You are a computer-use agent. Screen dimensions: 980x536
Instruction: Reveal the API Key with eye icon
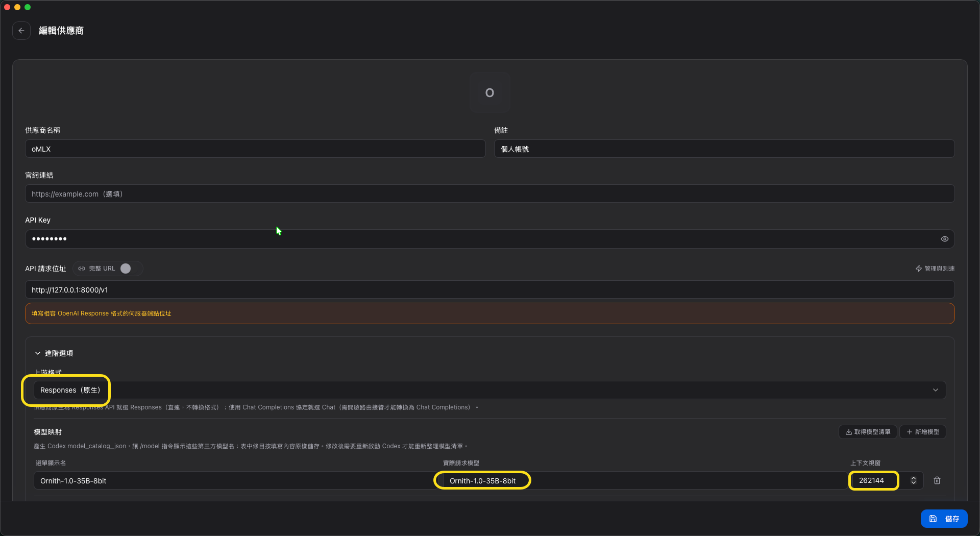point(944,239)
